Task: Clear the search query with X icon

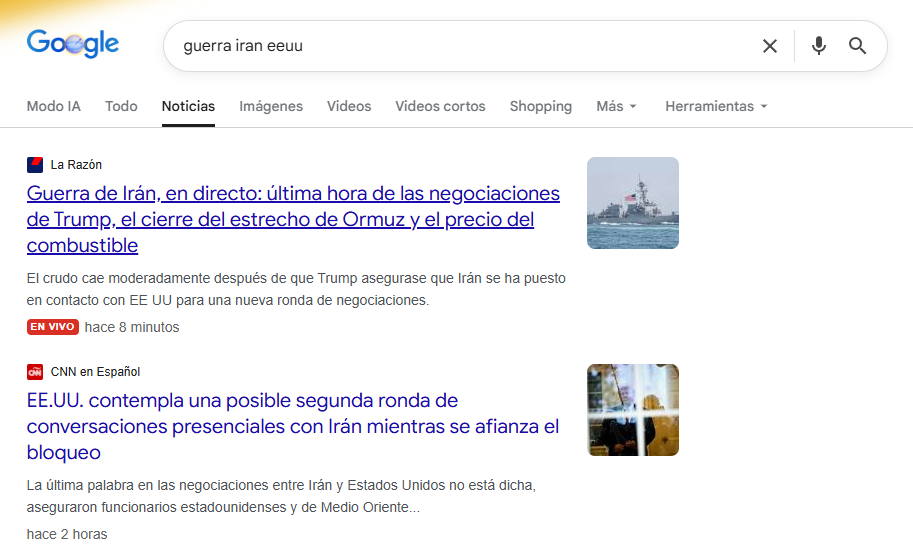Action: point(770,46)
